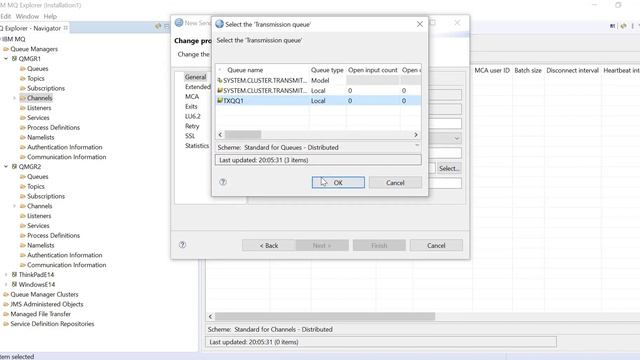
Task: Click Back in the wizard
Action: pyautogui.click(x=269, y=245)
